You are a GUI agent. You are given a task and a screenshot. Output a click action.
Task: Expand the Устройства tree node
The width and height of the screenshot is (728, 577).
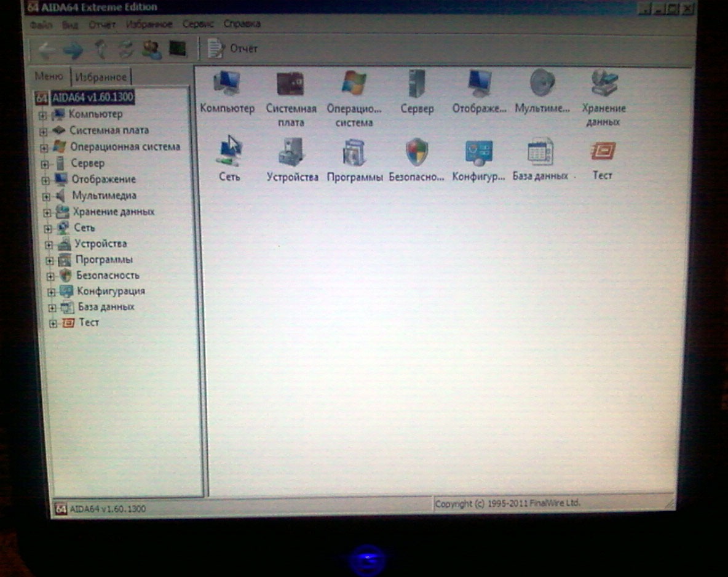coord(49,245)
